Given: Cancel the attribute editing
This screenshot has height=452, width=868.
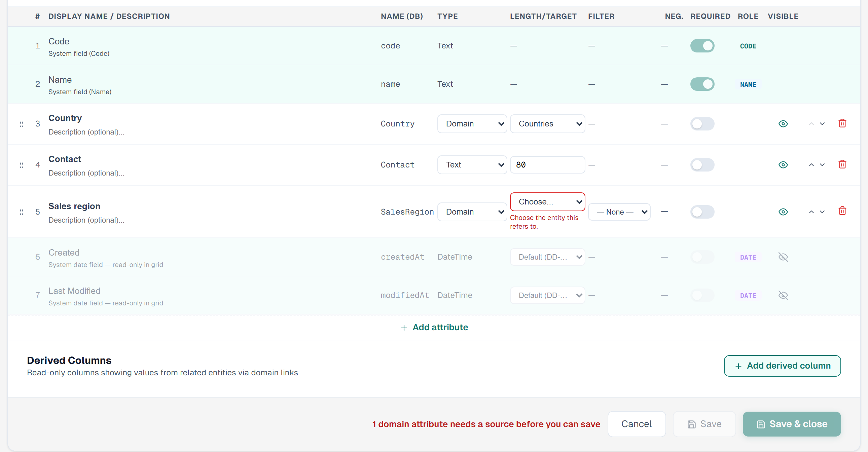Looking at the screenshot, I should pyautogui.click(x=637, y=424).
